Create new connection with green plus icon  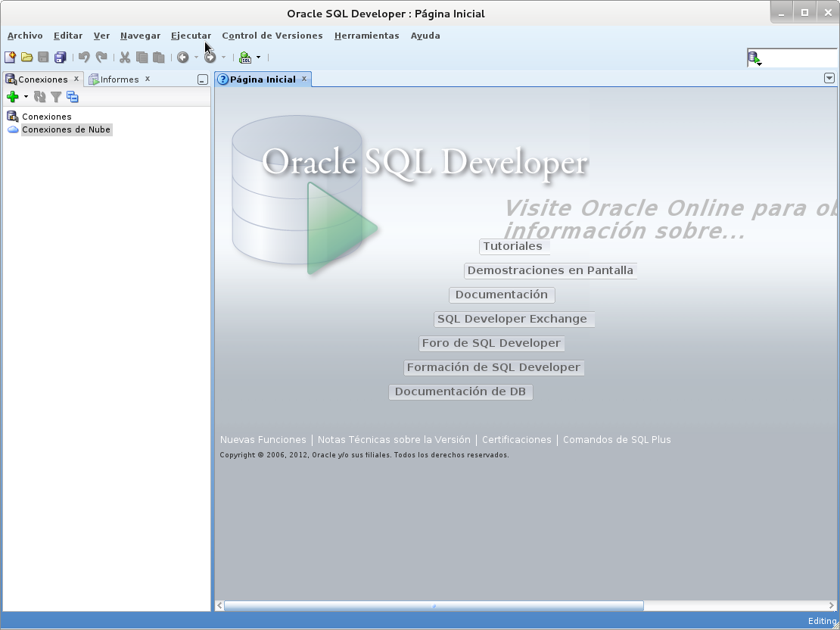pos(12,96)
